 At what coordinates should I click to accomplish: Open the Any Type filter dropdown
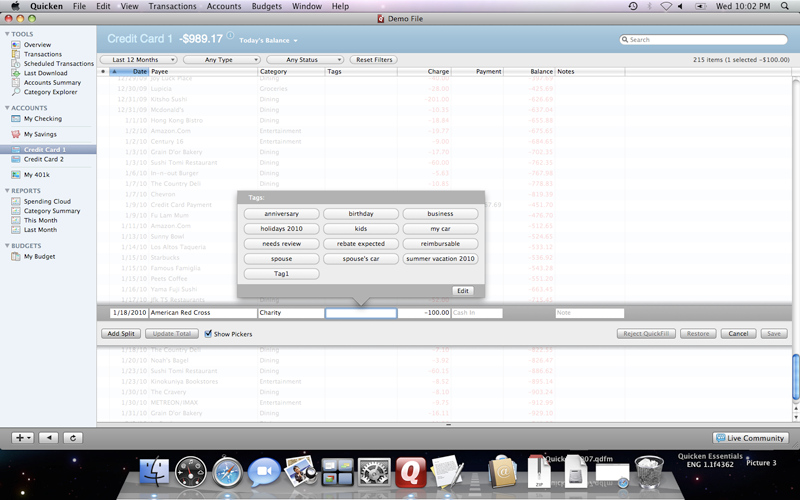pos(221,60)
